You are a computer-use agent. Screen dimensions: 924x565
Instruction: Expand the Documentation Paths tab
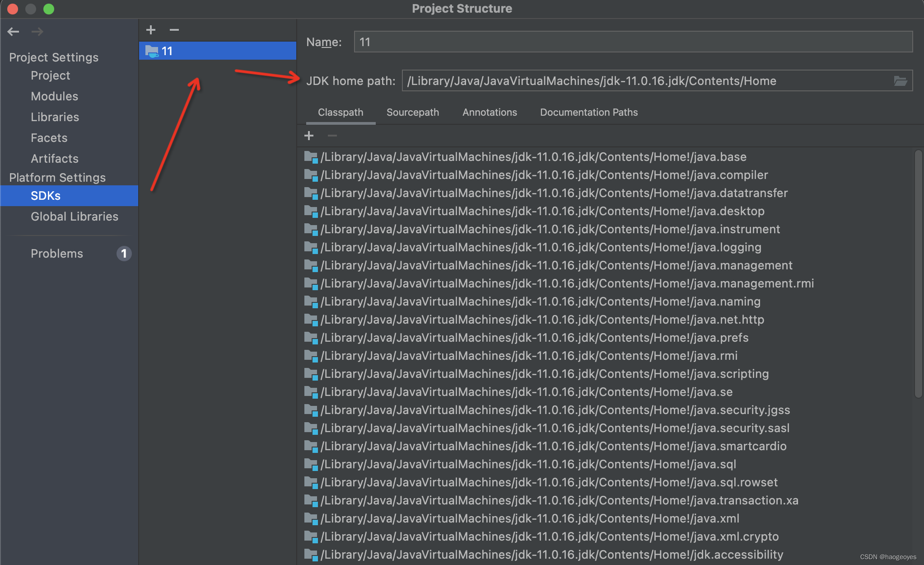[x=588, y=111]
